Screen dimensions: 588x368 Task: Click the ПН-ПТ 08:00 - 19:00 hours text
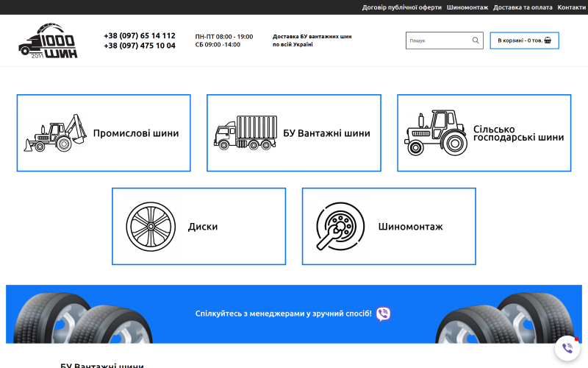[224, 36]
